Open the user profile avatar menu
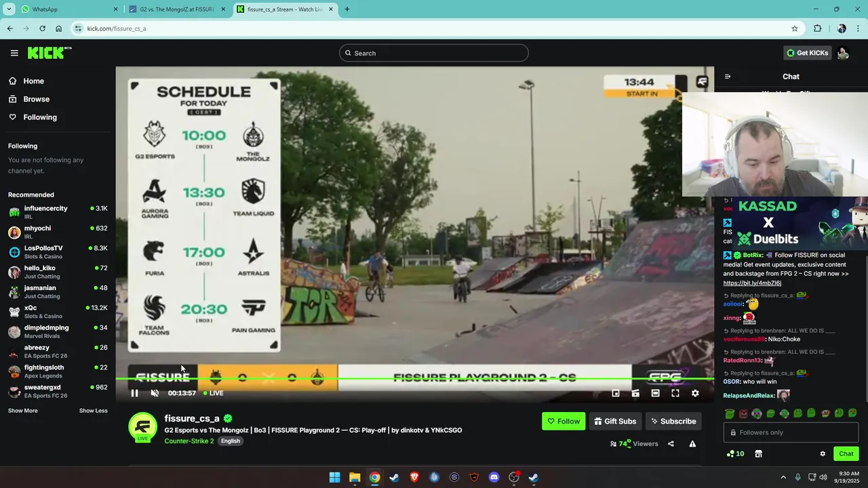This screenshot has width=868, height=488. (x=843, y=53)
